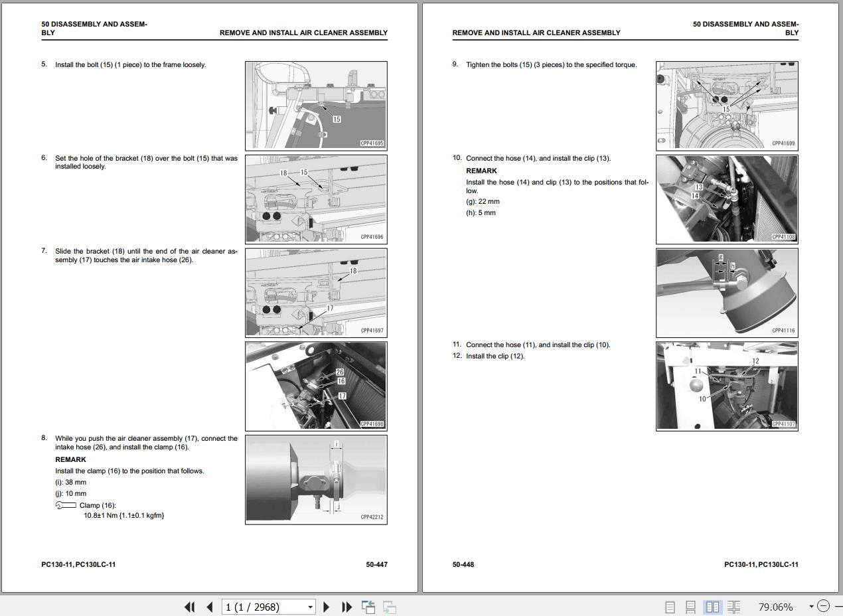Jump to the last page
The image size is (843, 616).
tap(346, 607)
